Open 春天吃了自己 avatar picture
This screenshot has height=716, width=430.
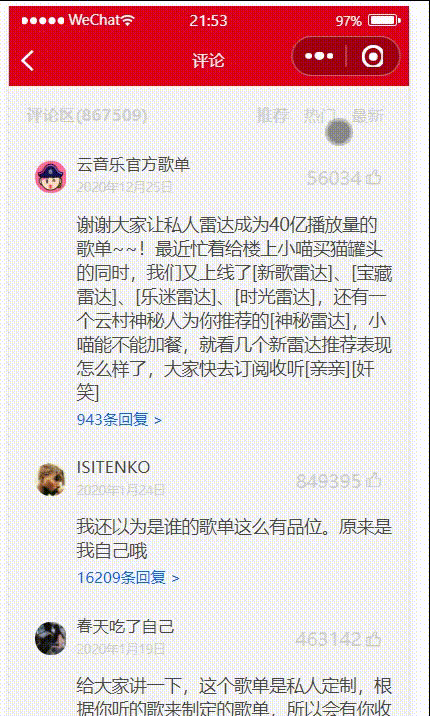51,638
